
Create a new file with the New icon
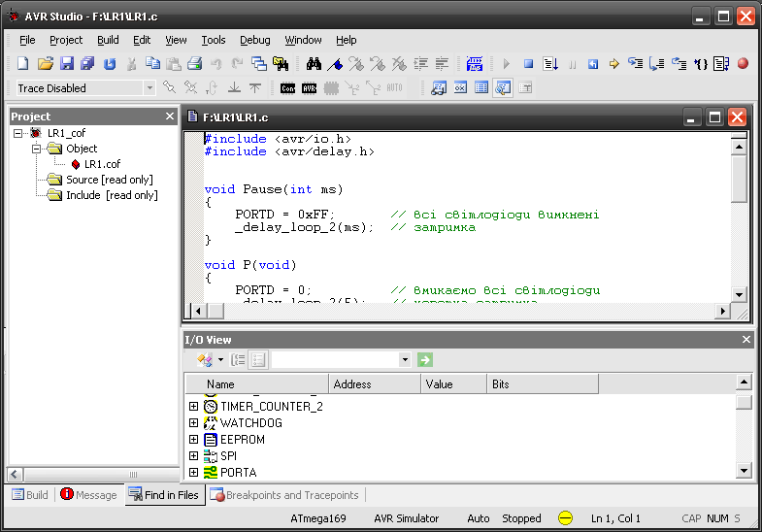point(23,64)
